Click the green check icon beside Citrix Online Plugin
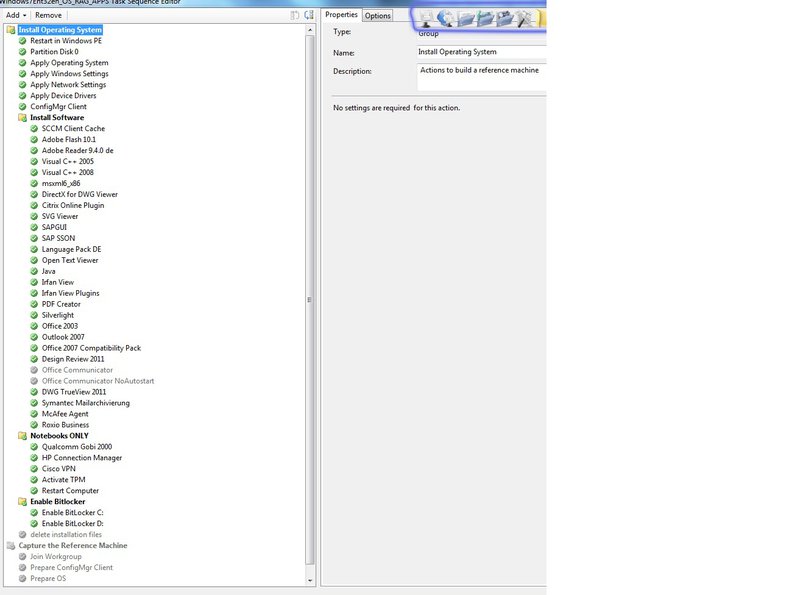800x595 pixels. (x=34, y=205)
